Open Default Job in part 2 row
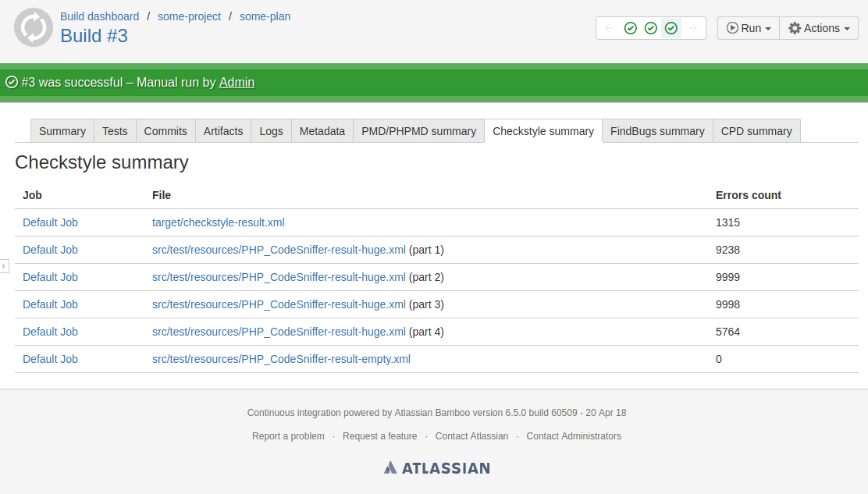Screen dimensions: 868x494 pyautogui.click(x=51, y=277)
